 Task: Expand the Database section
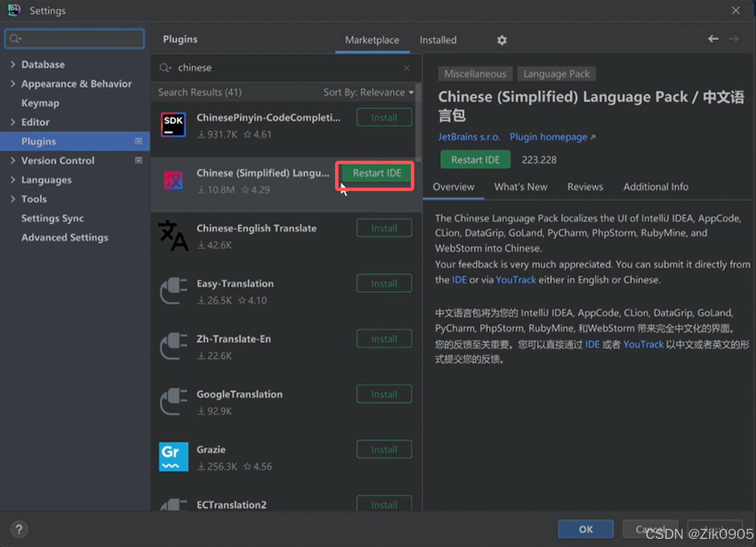tap(13, 64)
